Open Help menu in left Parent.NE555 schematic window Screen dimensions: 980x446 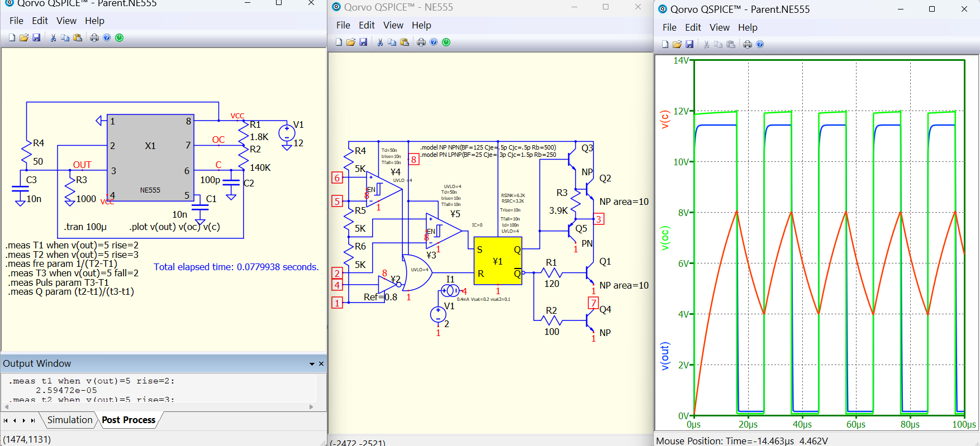(x=94, y=21)
